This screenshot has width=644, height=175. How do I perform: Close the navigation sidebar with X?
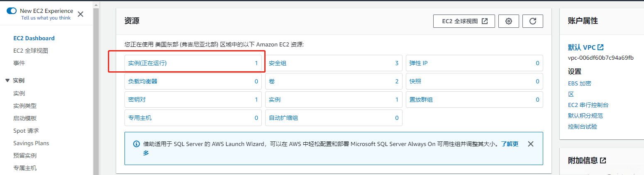80,14
